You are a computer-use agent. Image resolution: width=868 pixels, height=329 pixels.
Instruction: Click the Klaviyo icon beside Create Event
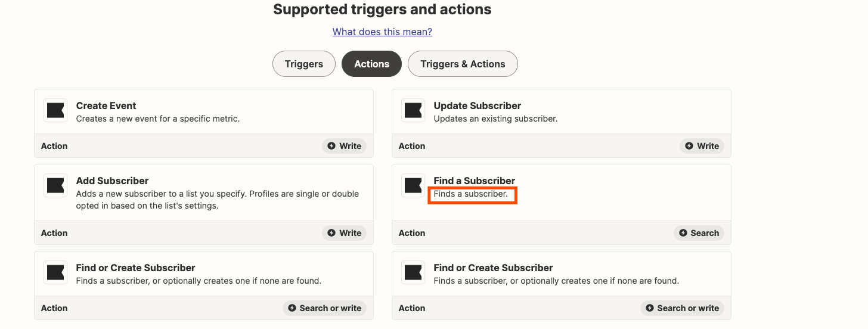pos(55,111)
